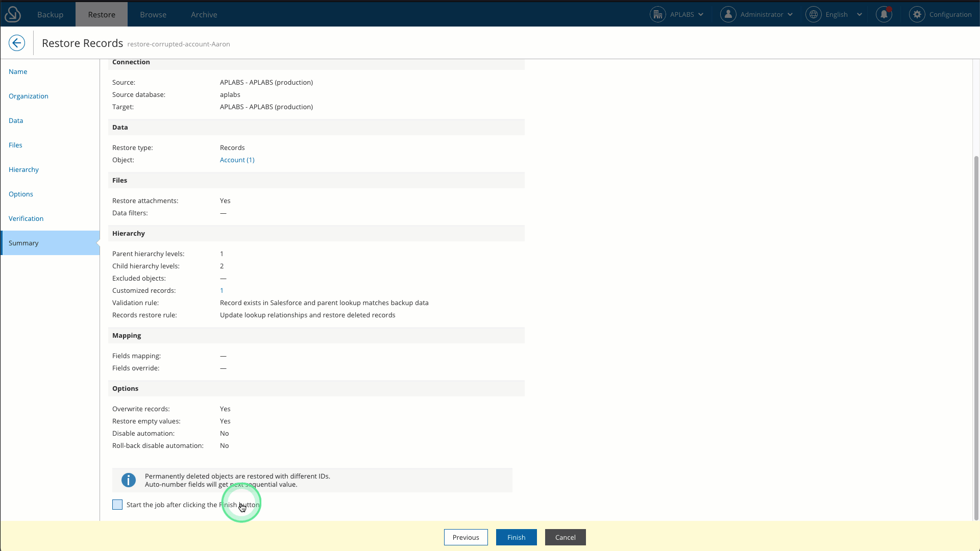
Task: Click the Restore Records page title
Action: tap(83, 43)
